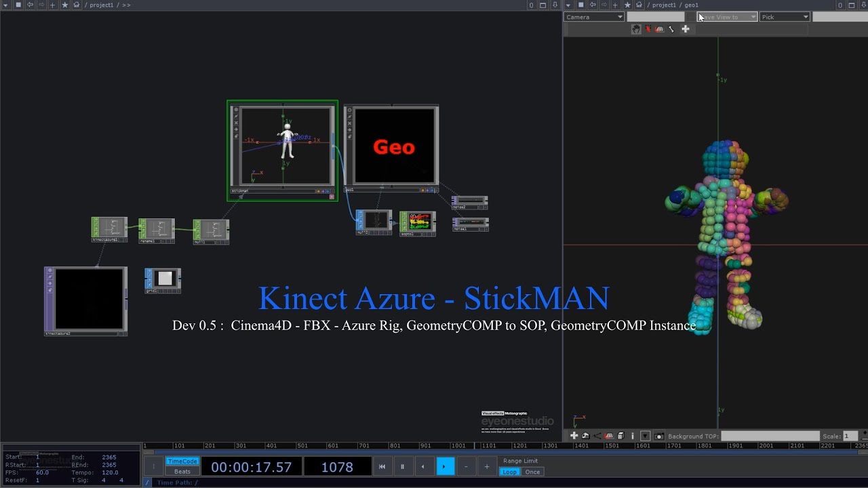Click the square pane type icon in the left pane bar
This screenshot has height=488, width=868.
click(18, 5)
